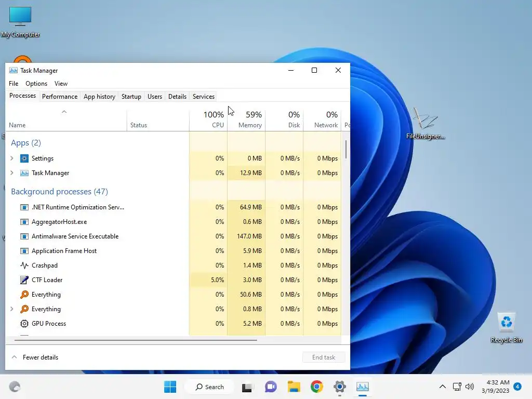Expand the Everything process with 0.8 MB
This screenshot has height=399, width=532.
coord(12,309)
